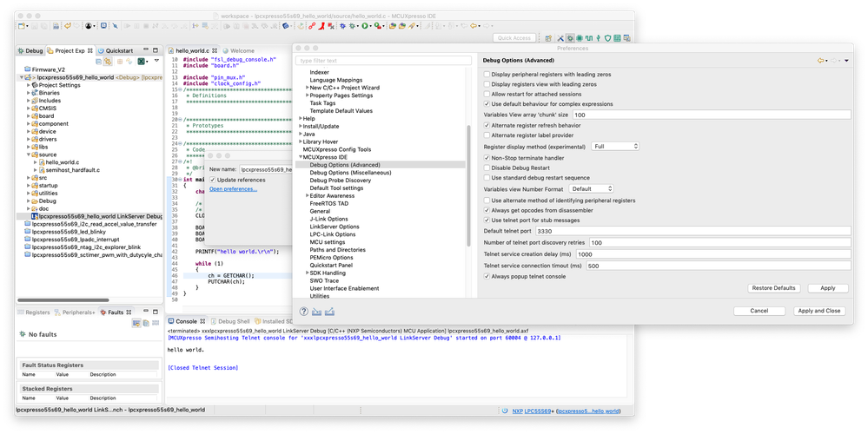The height and width of the screenshot is (434, 868).
Task: Switch to the Develop perspective wrench icon
Action: click(560, 38)
